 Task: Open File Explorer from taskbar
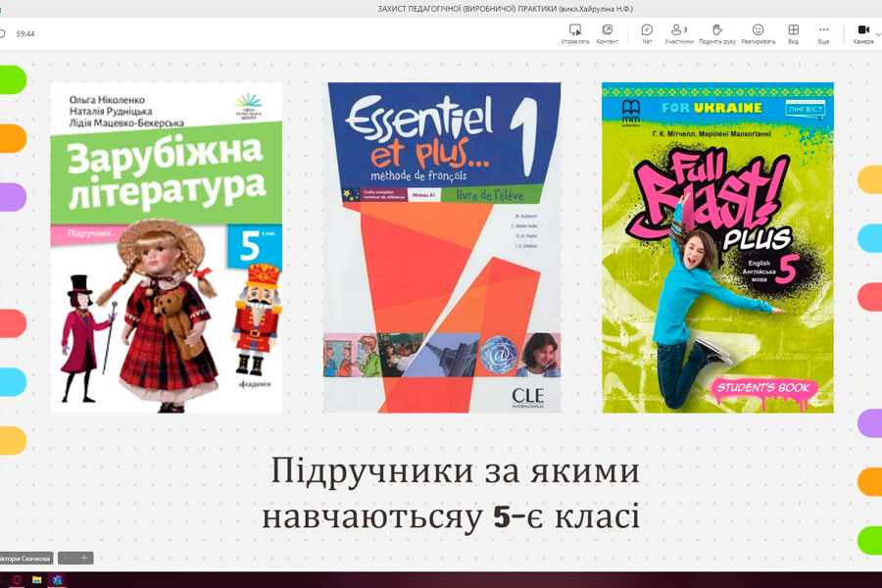point(37,580)
